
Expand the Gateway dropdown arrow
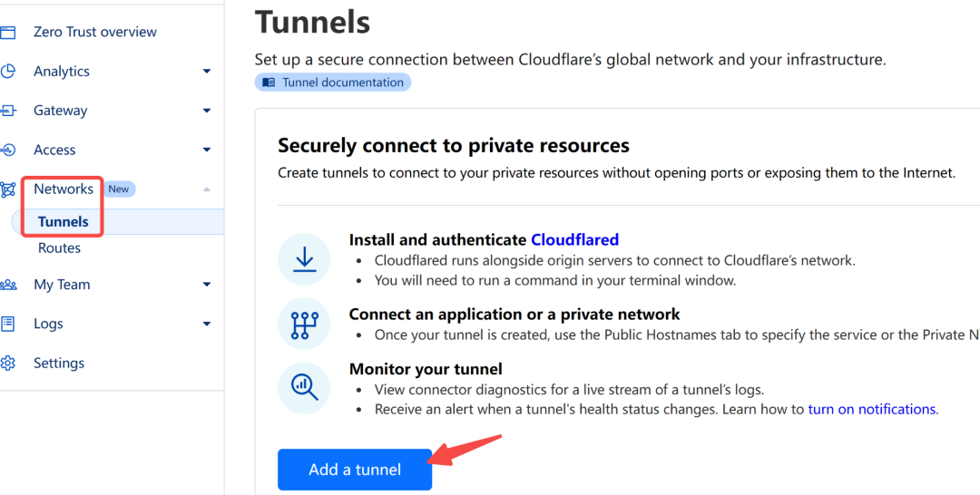pyautogui.click(x=207, y=111)
